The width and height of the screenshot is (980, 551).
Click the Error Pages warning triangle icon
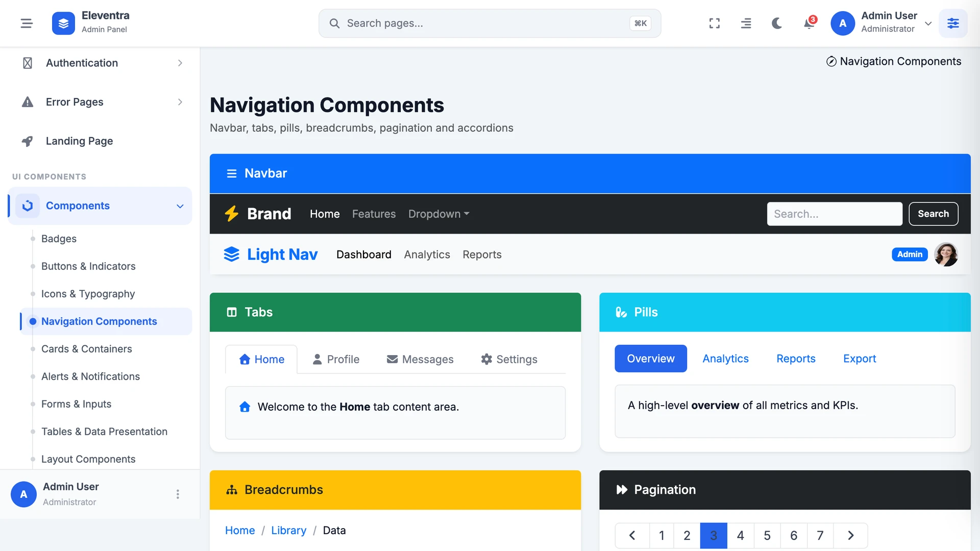pos(28,102)
